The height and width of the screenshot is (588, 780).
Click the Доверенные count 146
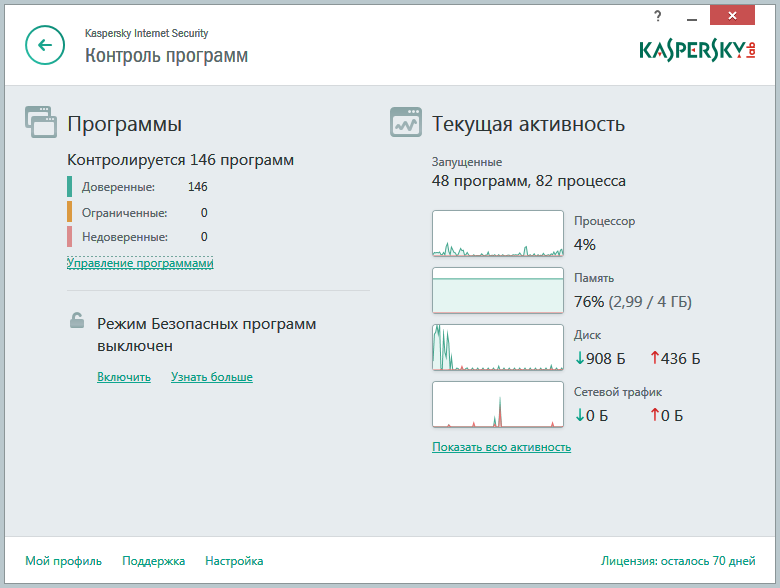point(197,187)
